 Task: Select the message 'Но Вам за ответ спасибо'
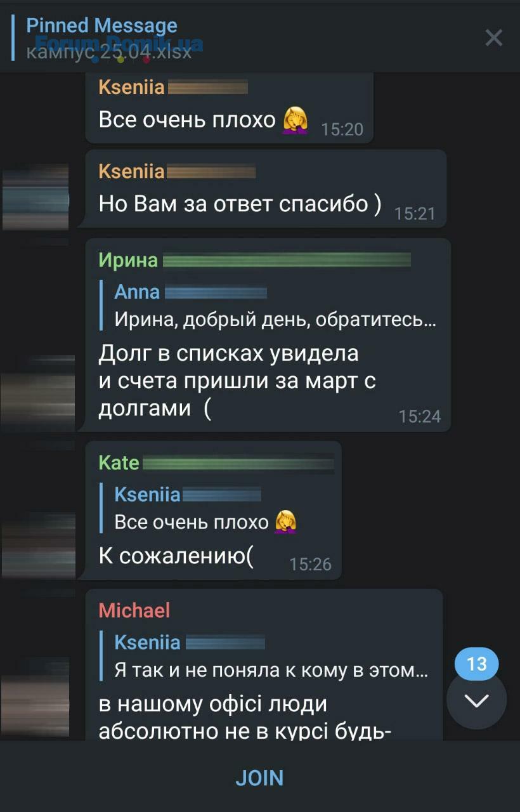click(x=266, y=188)
